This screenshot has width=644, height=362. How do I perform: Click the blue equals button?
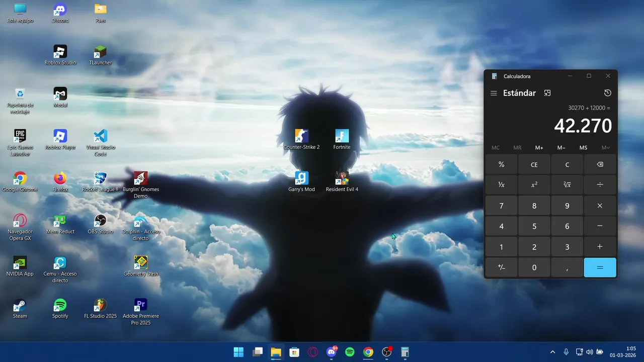(x=600, y=267)
